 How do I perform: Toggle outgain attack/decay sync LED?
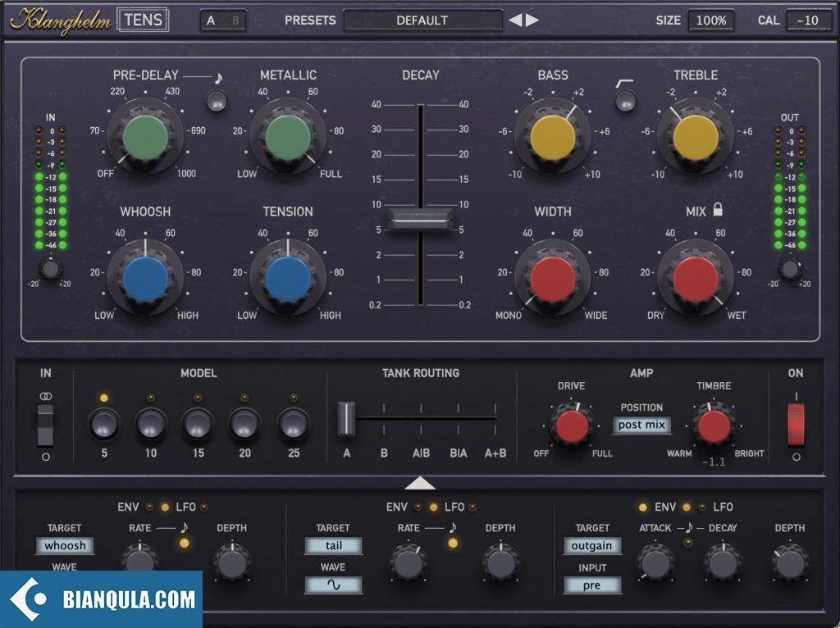point(688,543)
